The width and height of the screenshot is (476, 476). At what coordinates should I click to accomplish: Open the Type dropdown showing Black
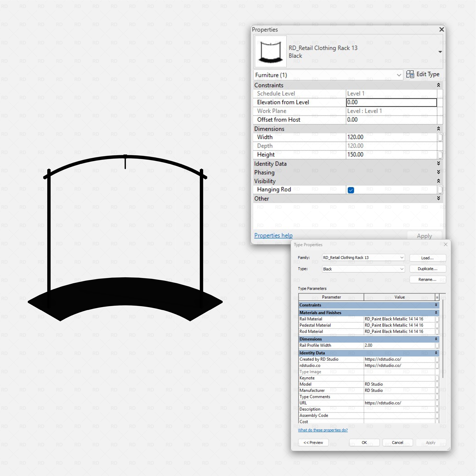point(363,269)
